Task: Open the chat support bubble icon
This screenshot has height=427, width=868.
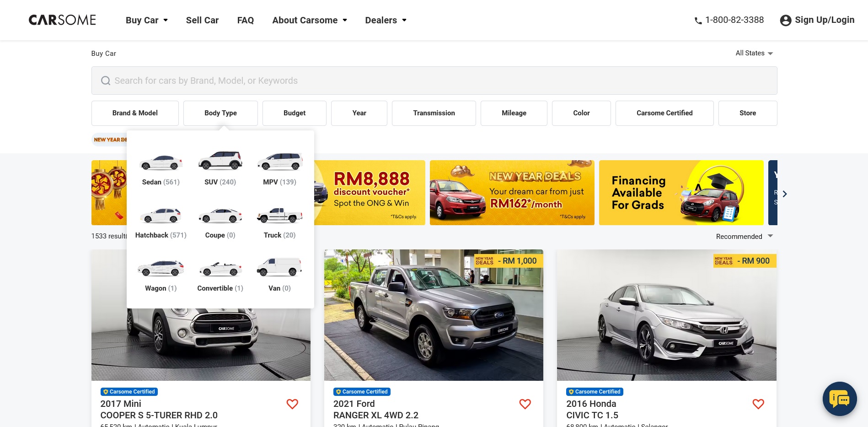Action: coord(839,399)
